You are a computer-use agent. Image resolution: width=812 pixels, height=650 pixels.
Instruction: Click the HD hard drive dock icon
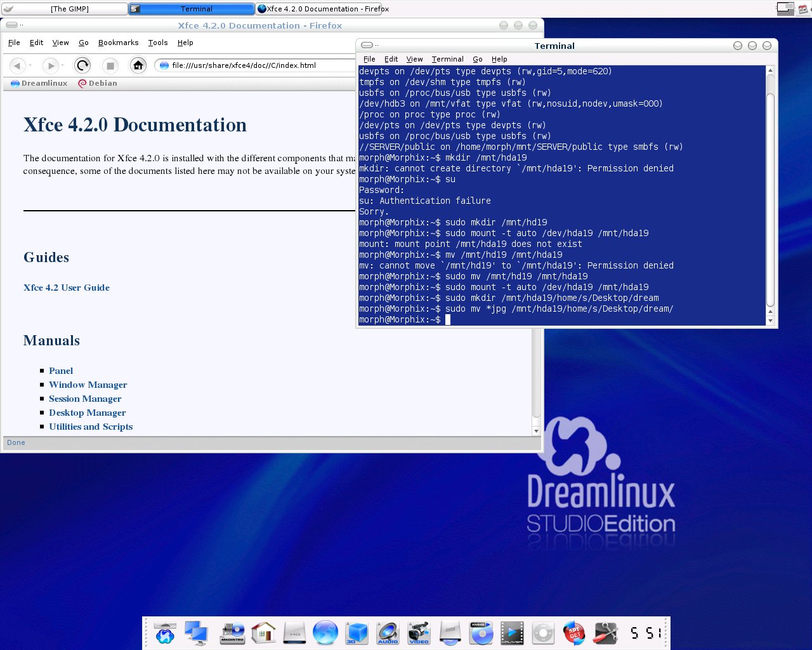click(294, 633)
